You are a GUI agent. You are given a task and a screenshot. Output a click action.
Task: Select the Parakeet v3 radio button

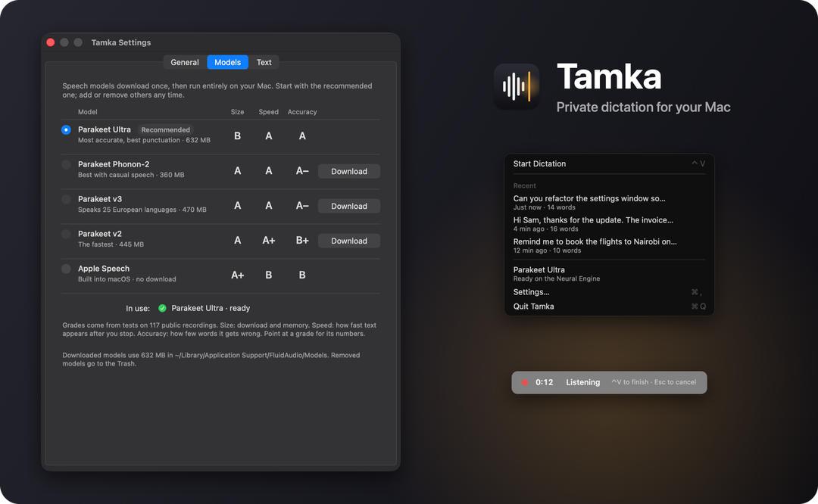click(x=66, y=199)
